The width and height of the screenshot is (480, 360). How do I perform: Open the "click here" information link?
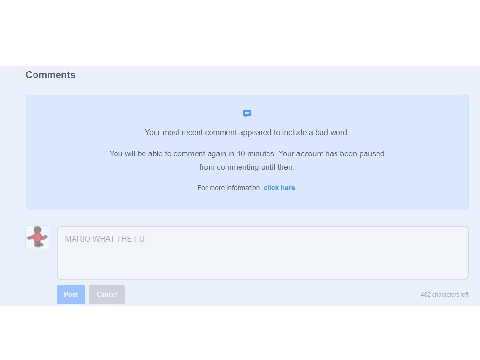point(279,188)
